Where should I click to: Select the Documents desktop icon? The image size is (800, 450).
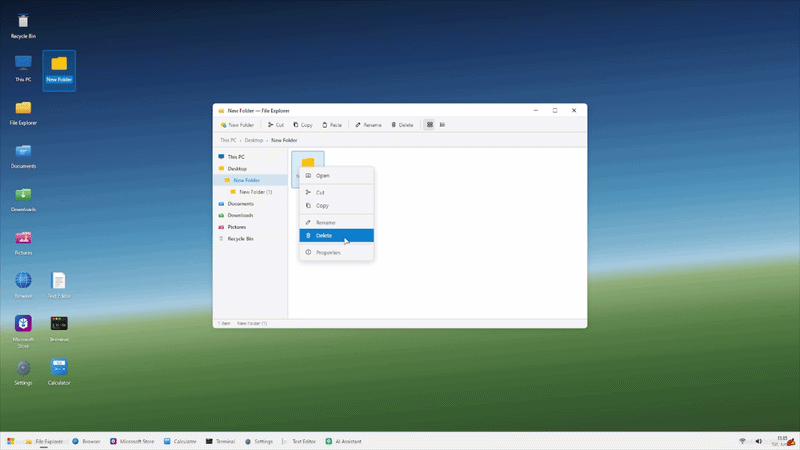click(23, 156)
